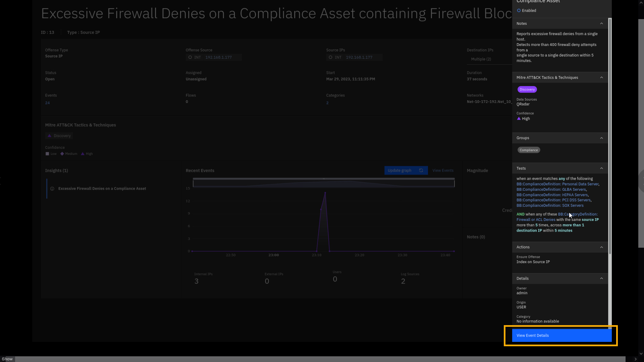Image resolution: width=644 pixels, height=362 pixels.
Task: Click the refresh icon on Update graph
Action: tap(421, 171)
